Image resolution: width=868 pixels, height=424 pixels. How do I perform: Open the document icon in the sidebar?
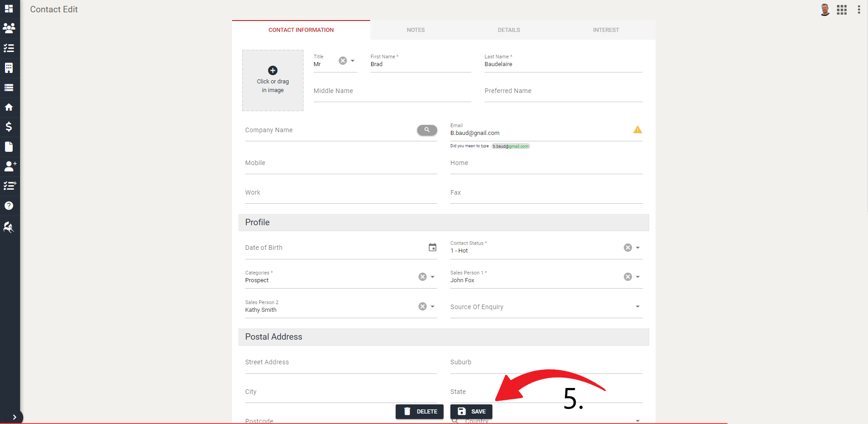click(x=9, y=146)
